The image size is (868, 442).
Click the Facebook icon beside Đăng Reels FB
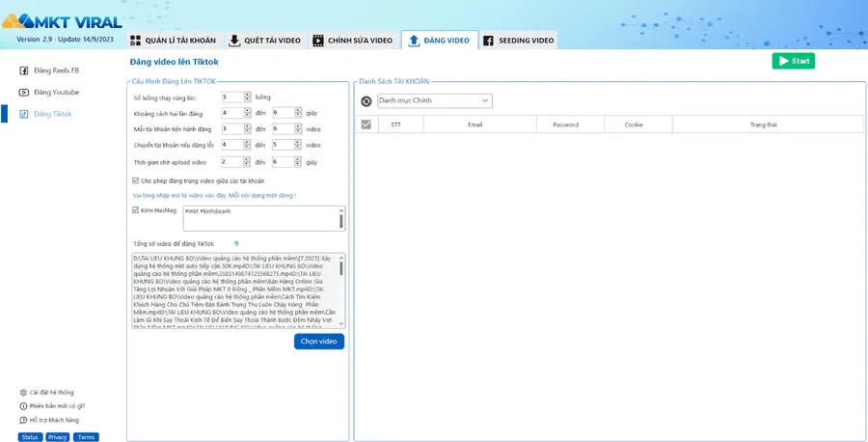tap(24, 70)
